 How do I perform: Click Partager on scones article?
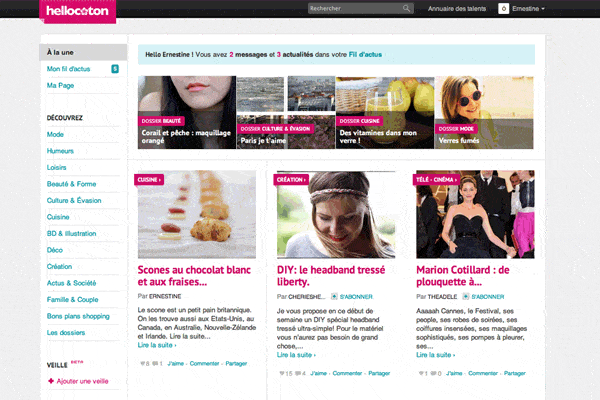(x=236, y=364)
